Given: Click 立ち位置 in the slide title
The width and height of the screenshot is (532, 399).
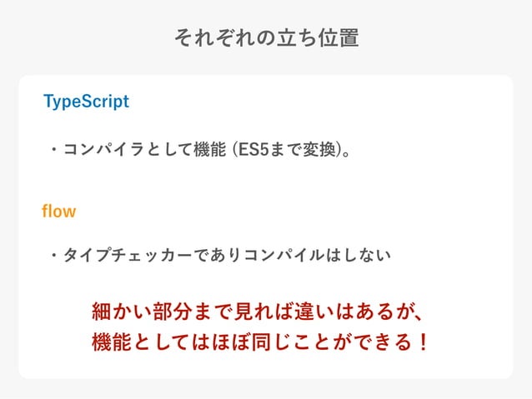Looking at the screenshot, I should click(318, 37).
